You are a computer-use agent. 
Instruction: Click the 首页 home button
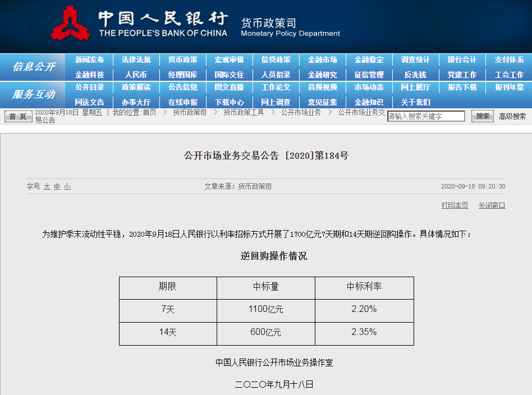[x=19, y=116]
